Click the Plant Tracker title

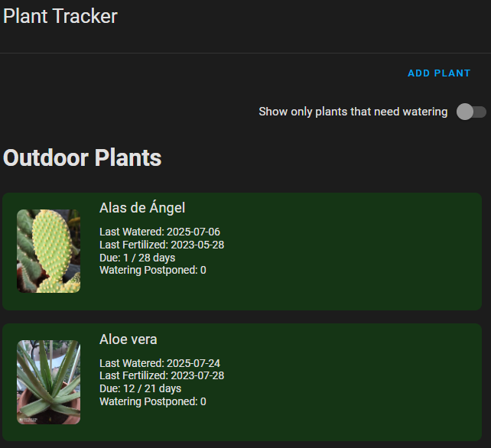[60, 16]
